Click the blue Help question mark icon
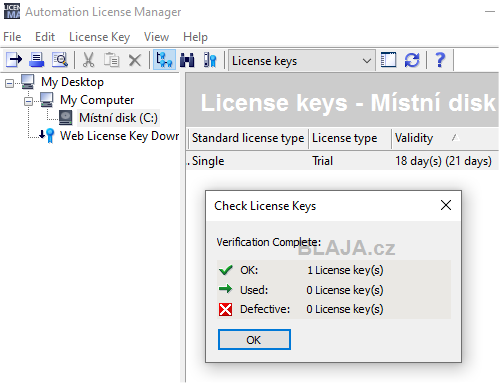Viewport: 499px width, 383px height. [x=440, y=60]
